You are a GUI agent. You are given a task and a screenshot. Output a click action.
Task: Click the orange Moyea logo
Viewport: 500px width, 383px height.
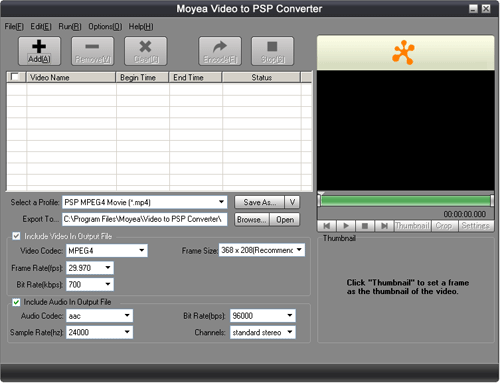403,52
